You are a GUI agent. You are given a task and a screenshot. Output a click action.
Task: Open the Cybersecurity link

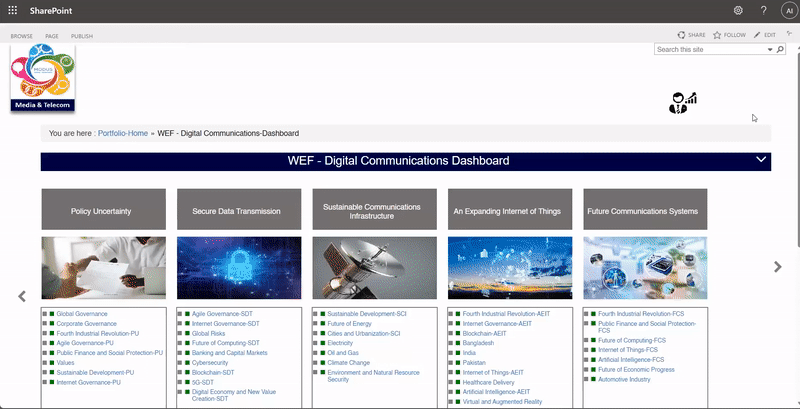(210, 363)
